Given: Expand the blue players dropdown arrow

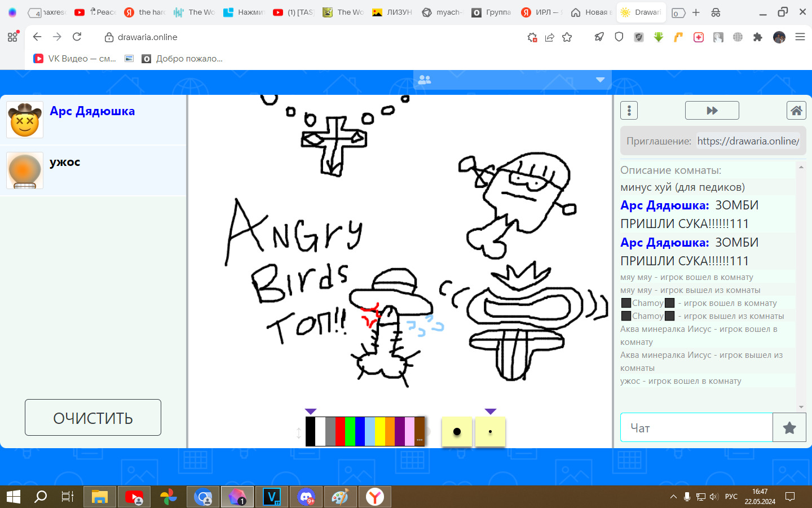Looking at the screenshot, I should tap(600, 80).
